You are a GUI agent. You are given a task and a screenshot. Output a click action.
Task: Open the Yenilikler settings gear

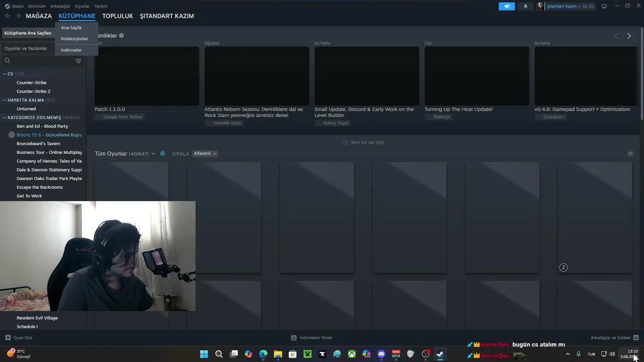pos(121,36)
